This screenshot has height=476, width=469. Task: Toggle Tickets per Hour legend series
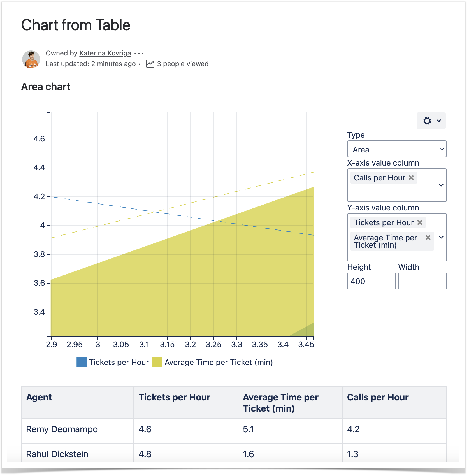[x=113, y=362]
